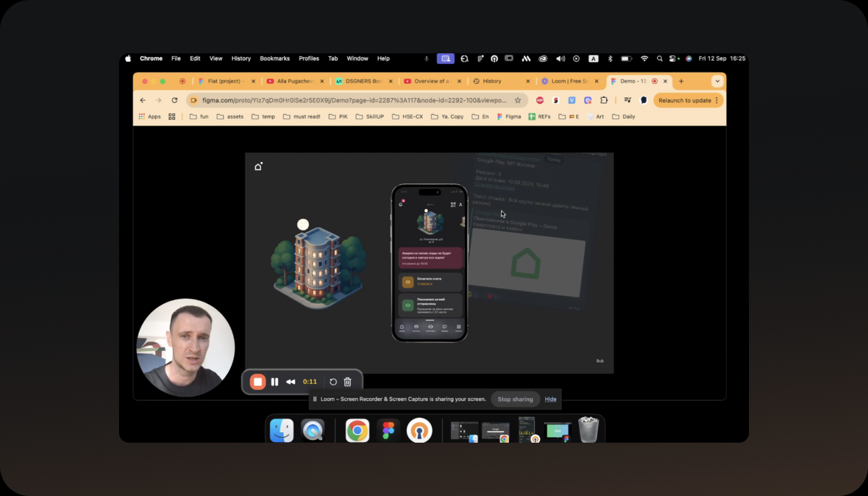868x496 pixels.
Task: Pause the Loom recording
Action: (x=275, y=382)
